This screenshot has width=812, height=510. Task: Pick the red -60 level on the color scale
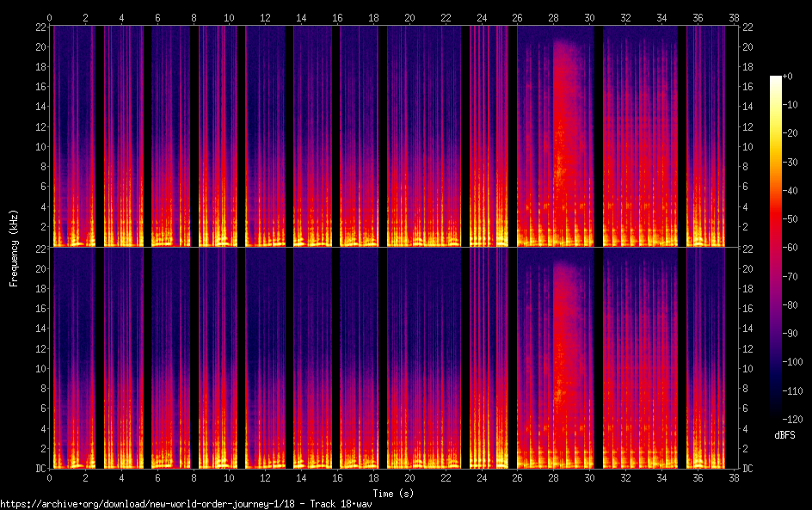(x=776, y=249)
